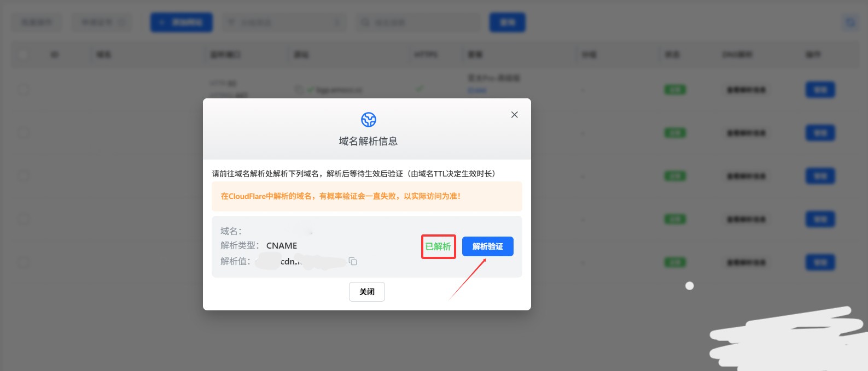Click the blue query button beside the background search box
The image size is (868, 371).
pos(507,22)
